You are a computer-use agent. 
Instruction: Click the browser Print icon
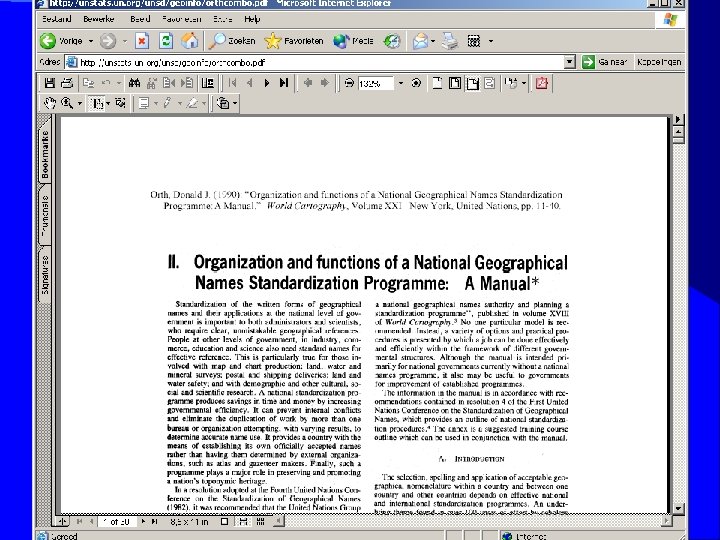tap(450, 41)
